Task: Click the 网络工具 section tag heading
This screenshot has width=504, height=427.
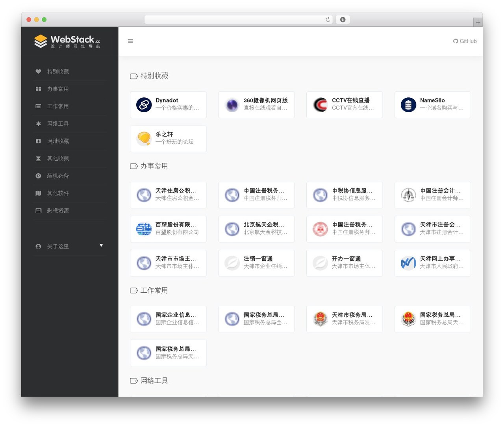Action: (149, 381)
